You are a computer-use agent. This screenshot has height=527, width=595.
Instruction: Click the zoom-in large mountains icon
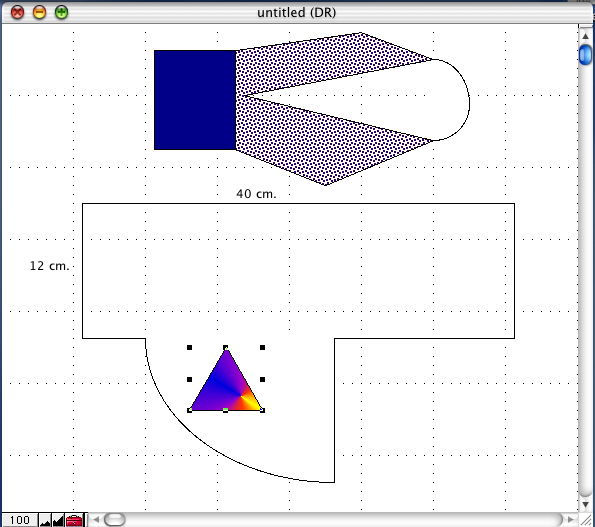pyautogui.click(x=58, y=520)
